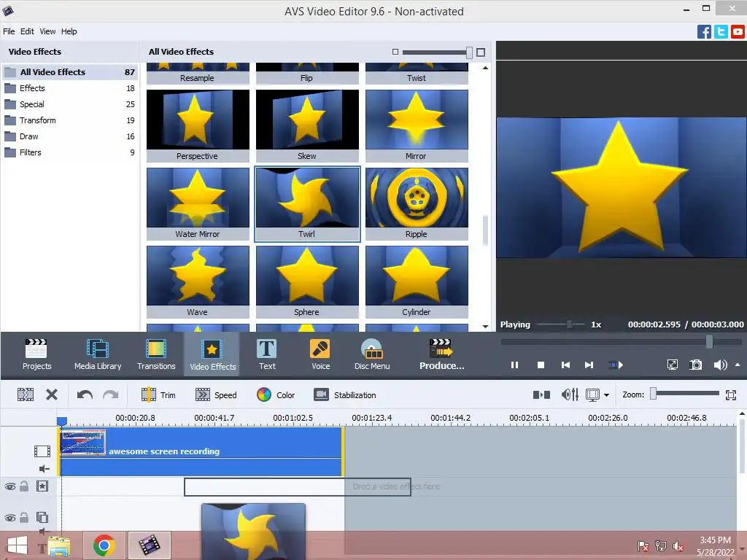Viewport: 747px width, 560px height.
Task: Switch preview to full screen
Action: point(672,365)
